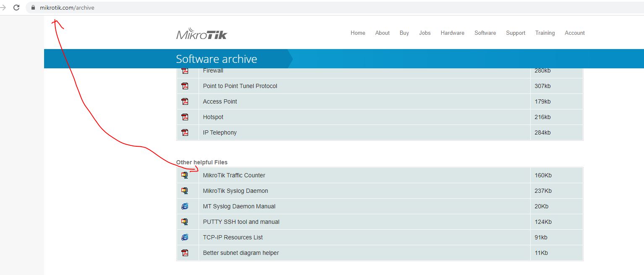
Task: Click the 216kb size of Hotspot
Action: tap(542, 117)
